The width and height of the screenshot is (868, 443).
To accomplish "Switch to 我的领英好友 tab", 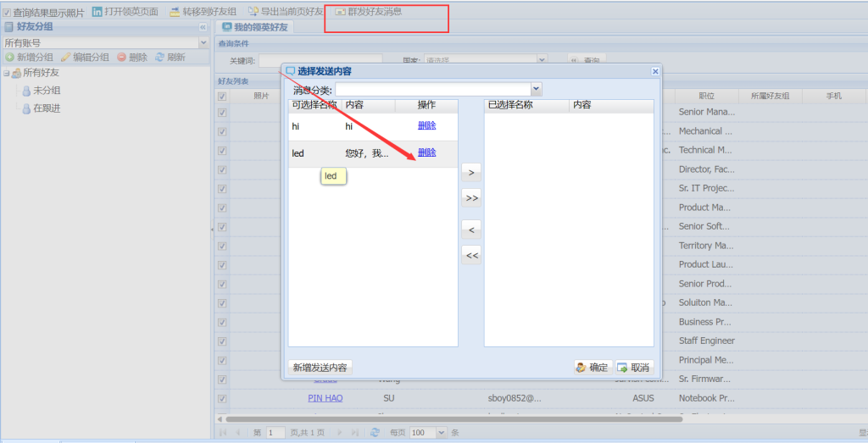I will pyautogui.click(x=253, y=27).
